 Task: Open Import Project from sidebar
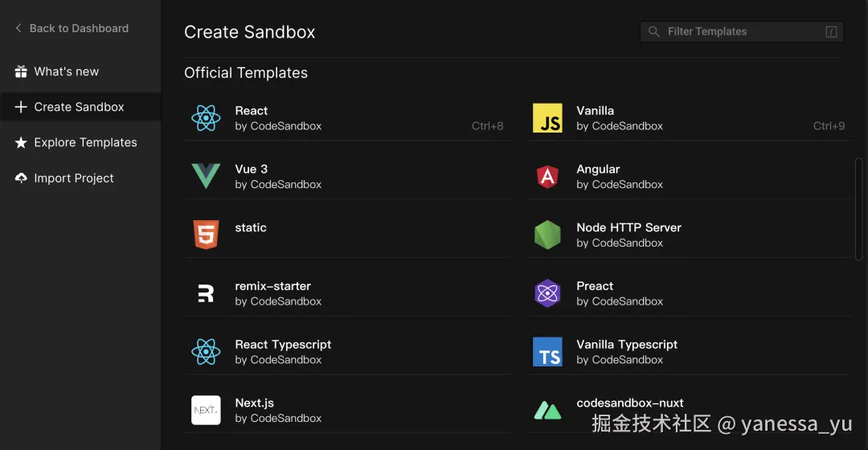point(74,178)
